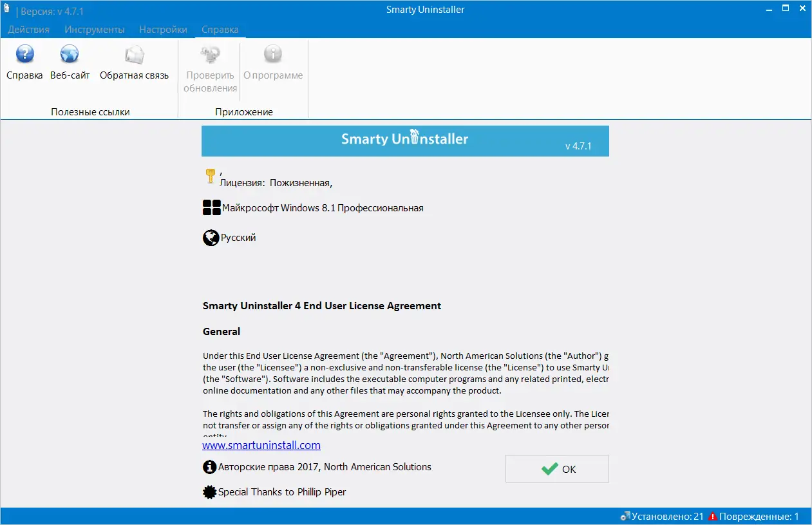The image size is (812, 525).
Task: Click the blue Smarty Uninstaller version banner
Action: coord(405,140)
